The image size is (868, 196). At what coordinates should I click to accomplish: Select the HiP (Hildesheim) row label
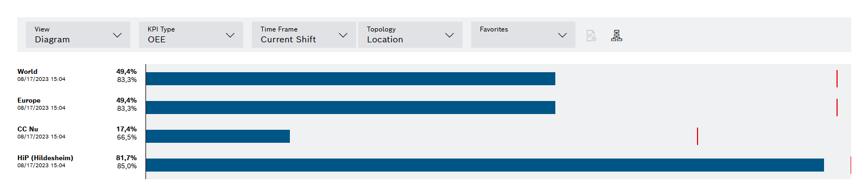point(45,157)
